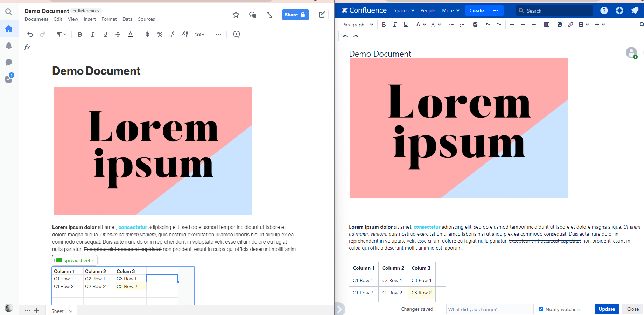This screenshot has height=315, width=644.
Task: Toggle underline in Confluence editor
Action: [x=406, y=24]
